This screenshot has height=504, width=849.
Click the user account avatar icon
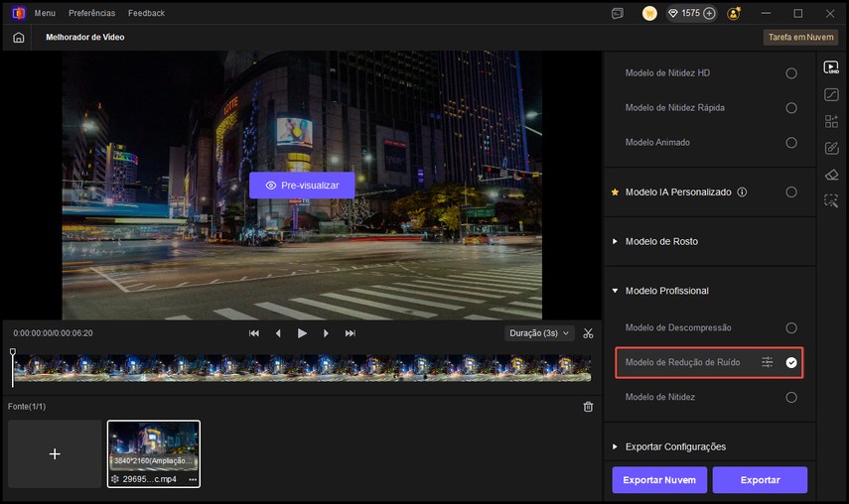coord(734,14)
